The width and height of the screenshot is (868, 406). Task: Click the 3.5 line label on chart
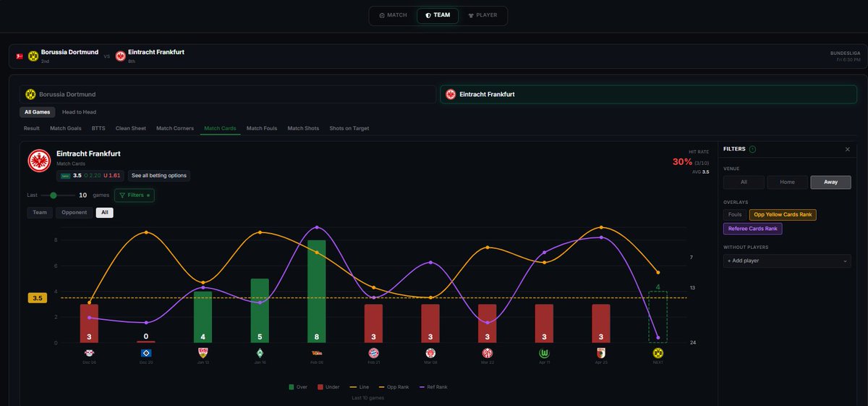point(38,297)
